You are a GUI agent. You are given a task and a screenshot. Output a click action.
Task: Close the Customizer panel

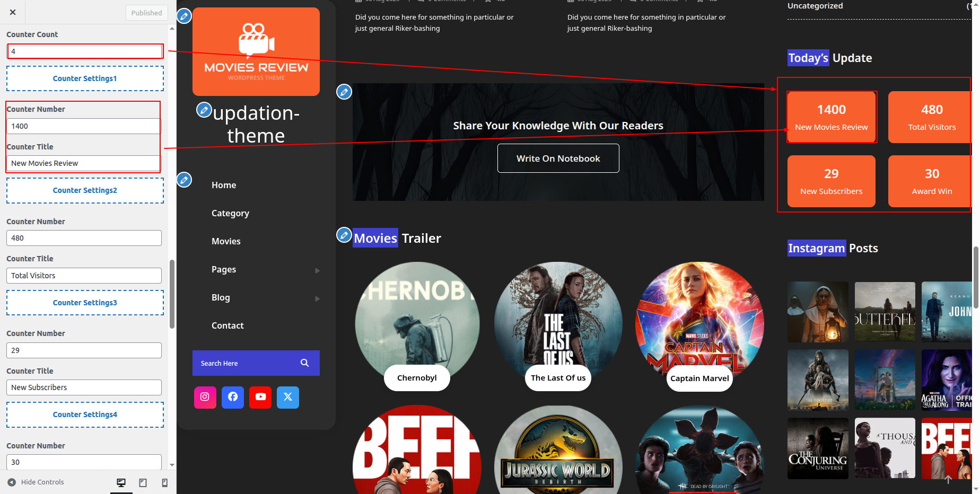click(13, 12)
